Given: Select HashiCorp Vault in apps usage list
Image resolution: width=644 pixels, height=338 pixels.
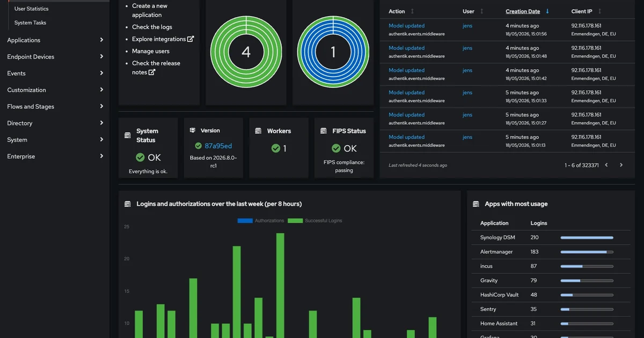Looking at the screenshot, I should (x=500, y=295).
